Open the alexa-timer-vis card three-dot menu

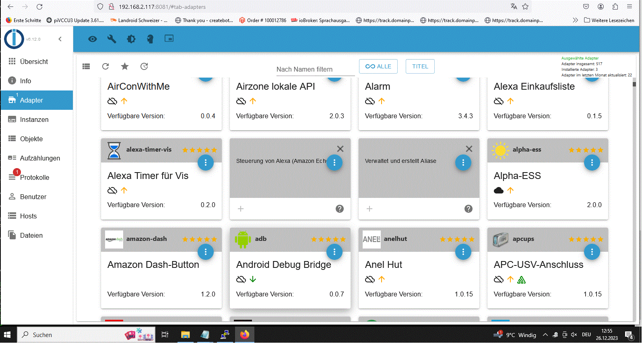205,162
